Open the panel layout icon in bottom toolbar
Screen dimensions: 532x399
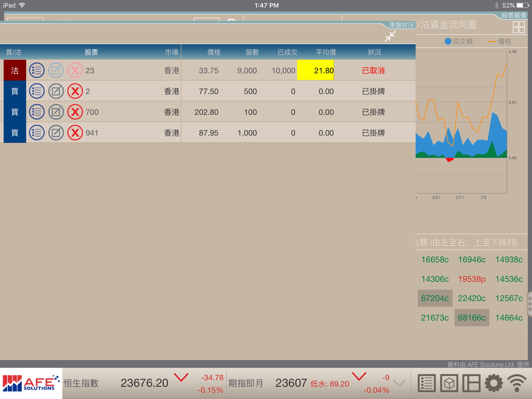click(471, 383)
